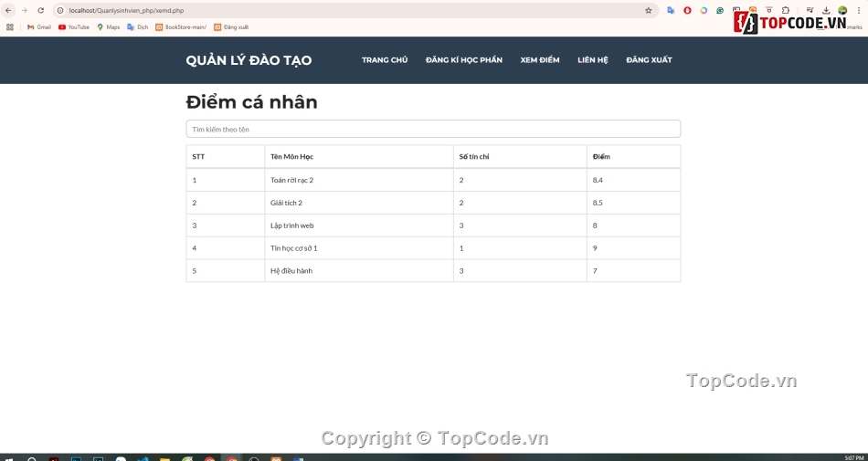Reload the current page
Image resolution: width=868 pixels, height=461 pixels.
tap(40, 11)
